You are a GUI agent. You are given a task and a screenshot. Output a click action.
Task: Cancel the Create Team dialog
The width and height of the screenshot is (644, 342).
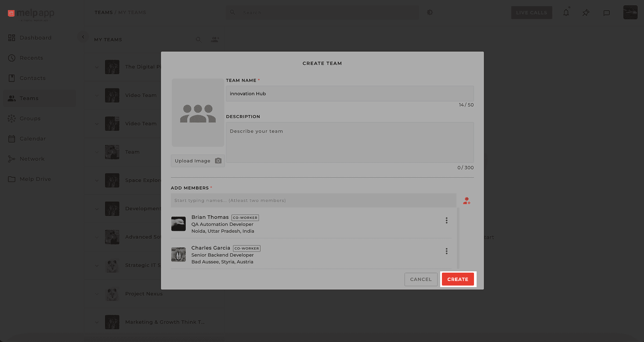[x=420, y=279]
